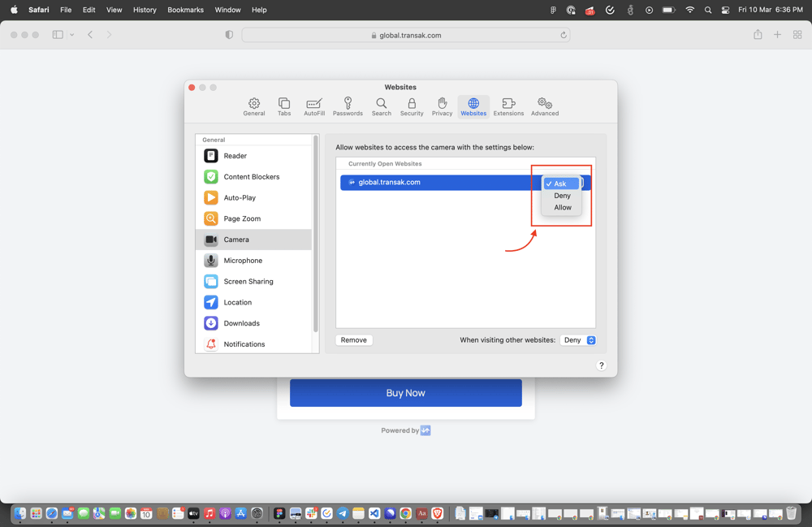Click the page reload icon in address bar

564,35
